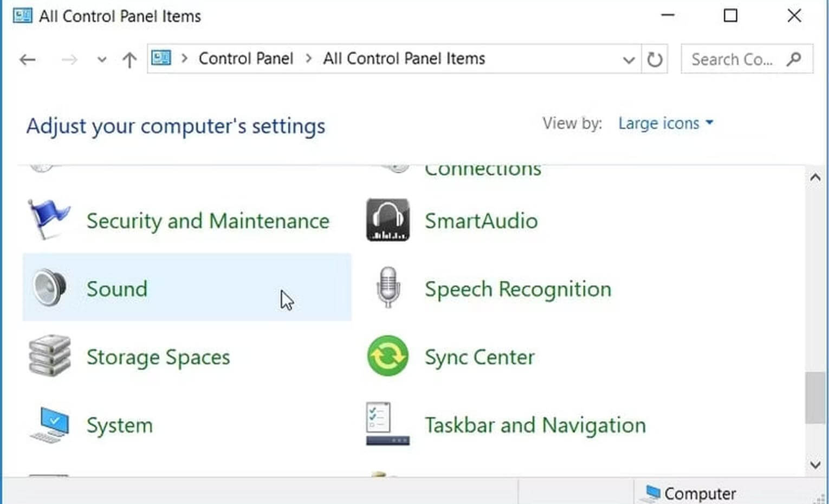Open Speech Recognition settings
The image size is (829, 504).
coord(517,289)
